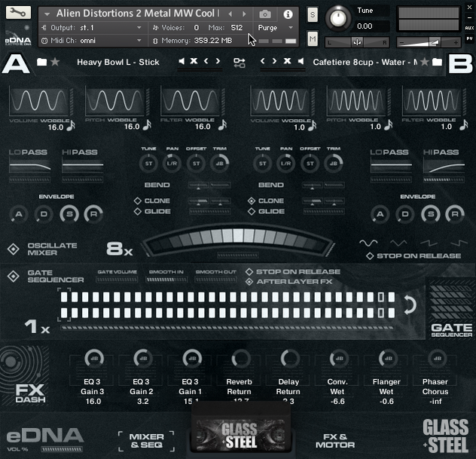Take a snapshot with the camera icon

point(265,14)
